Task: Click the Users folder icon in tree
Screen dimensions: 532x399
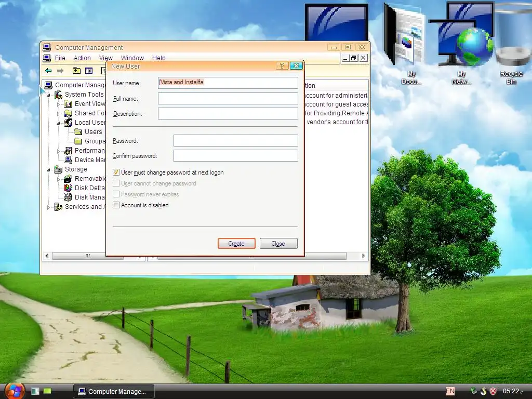Action: (78, 131)
